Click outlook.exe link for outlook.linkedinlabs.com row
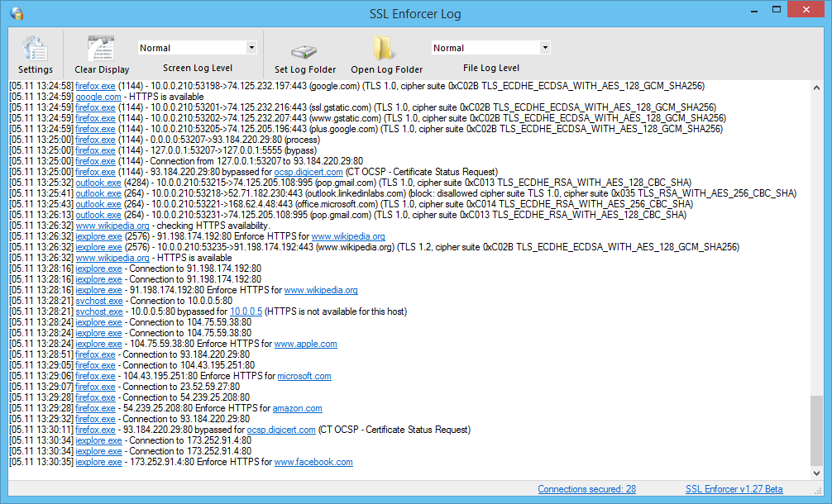The width and height of the screenshot is (832, 504). click(x=98, y=193)
